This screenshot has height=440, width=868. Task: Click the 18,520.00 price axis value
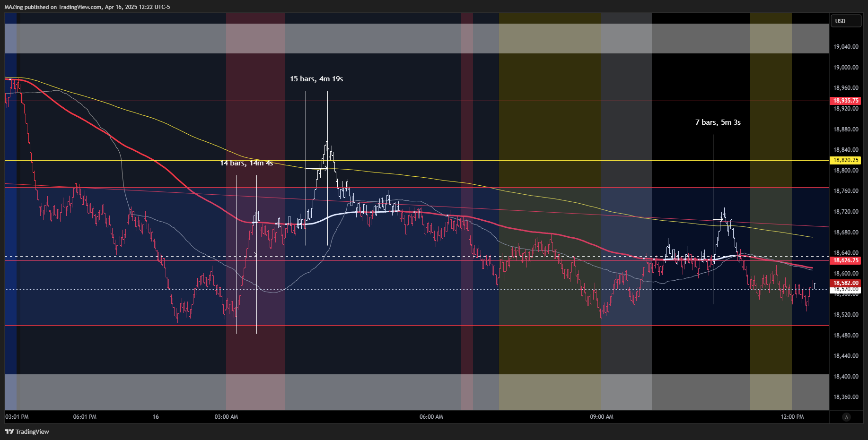pos(846,315)
